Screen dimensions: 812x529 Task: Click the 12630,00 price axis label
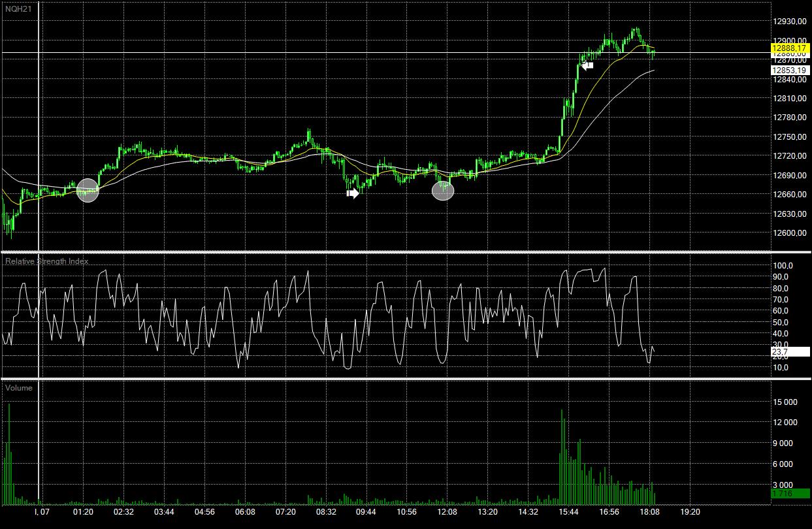(789, 214)
